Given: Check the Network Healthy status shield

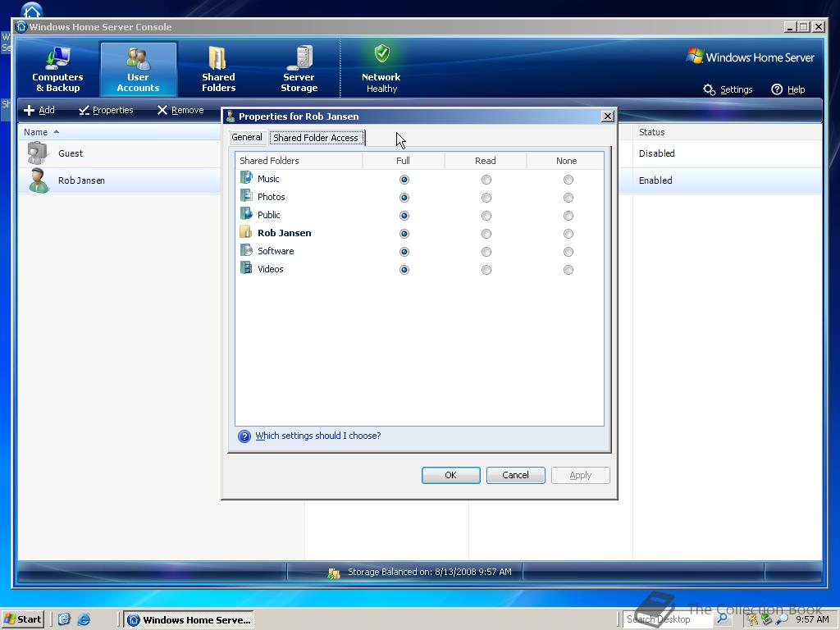Looking at the screenshot, I should point(382,53).
